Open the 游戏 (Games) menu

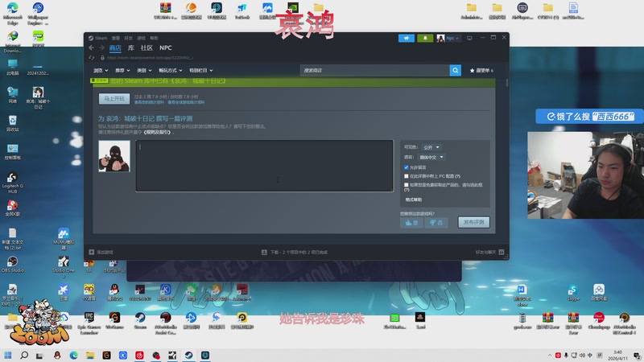[x=142, y=38]
